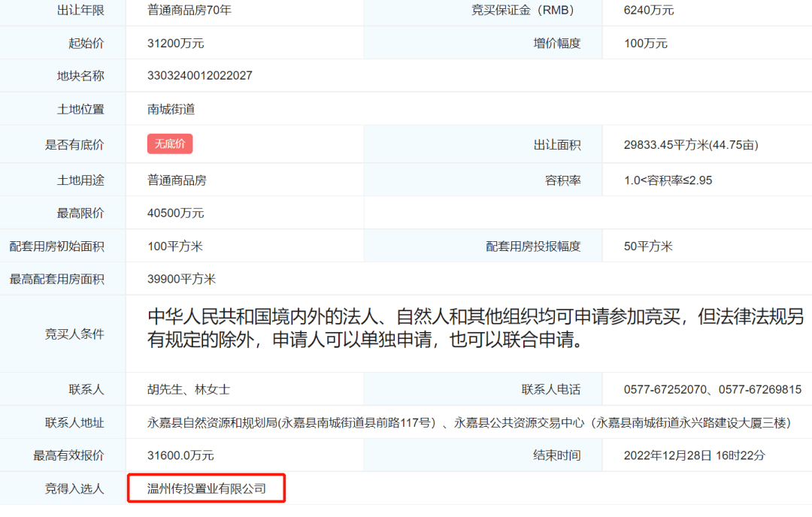Click the maximum price 40500万元

[176, 213]
